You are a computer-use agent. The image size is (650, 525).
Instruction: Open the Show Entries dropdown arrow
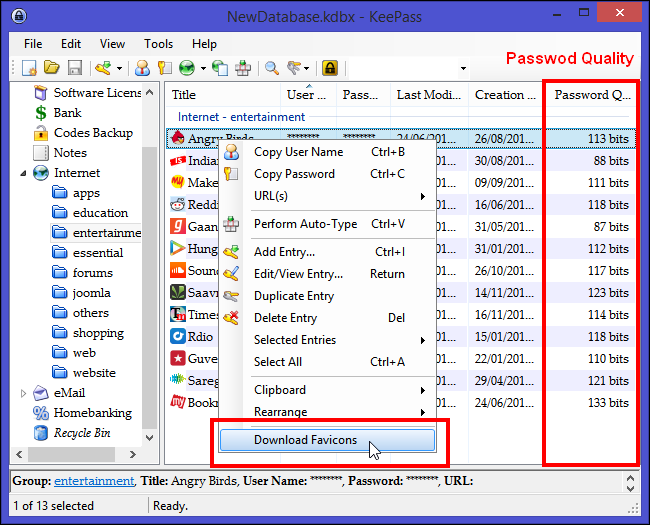[x=306, y=68]
